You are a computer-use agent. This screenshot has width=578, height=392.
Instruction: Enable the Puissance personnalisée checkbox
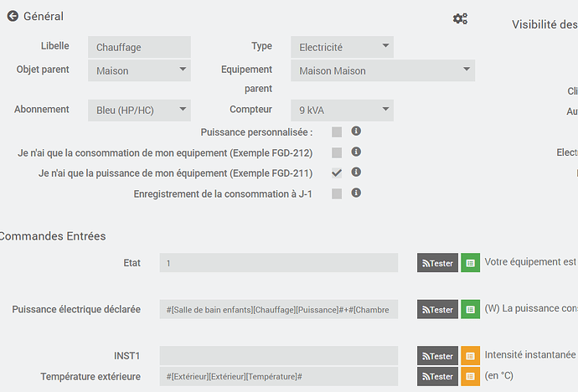tap(337, 132)
